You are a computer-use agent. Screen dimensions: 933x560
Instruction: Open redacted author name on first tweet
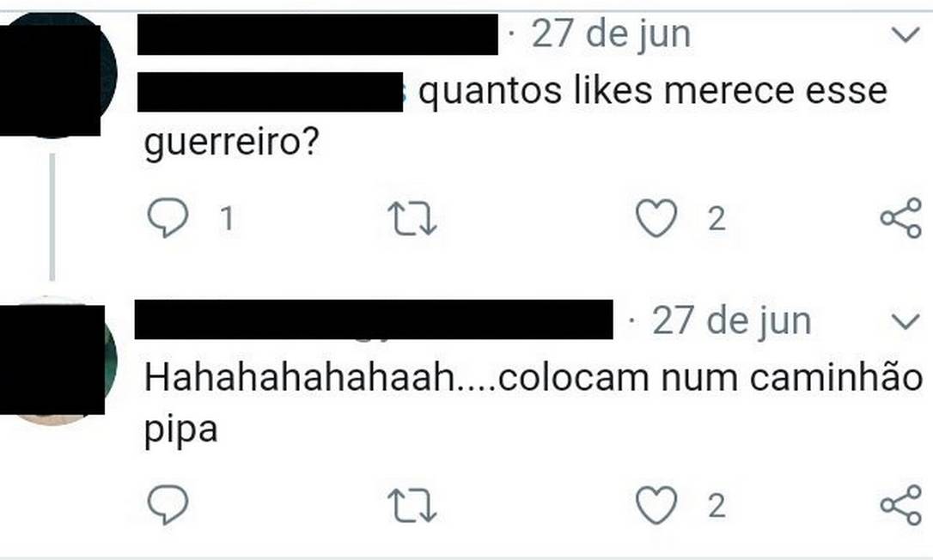(318, 34)
